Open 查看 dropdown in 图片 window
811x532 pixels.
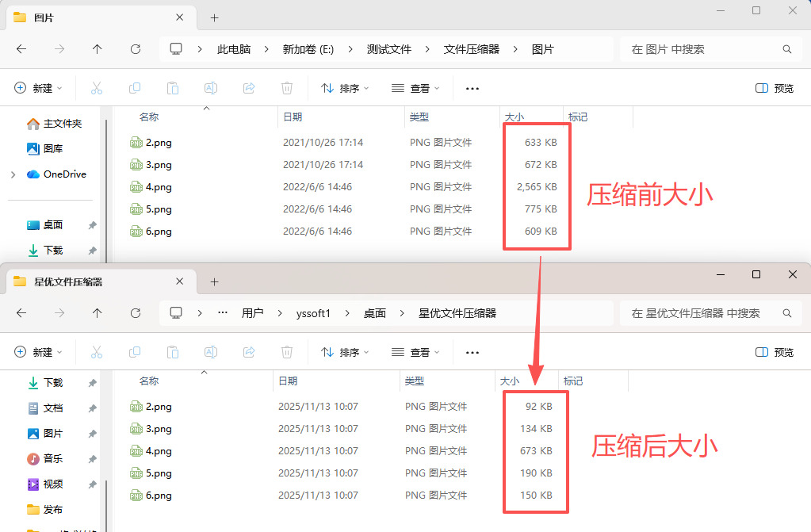pos(415,88)
